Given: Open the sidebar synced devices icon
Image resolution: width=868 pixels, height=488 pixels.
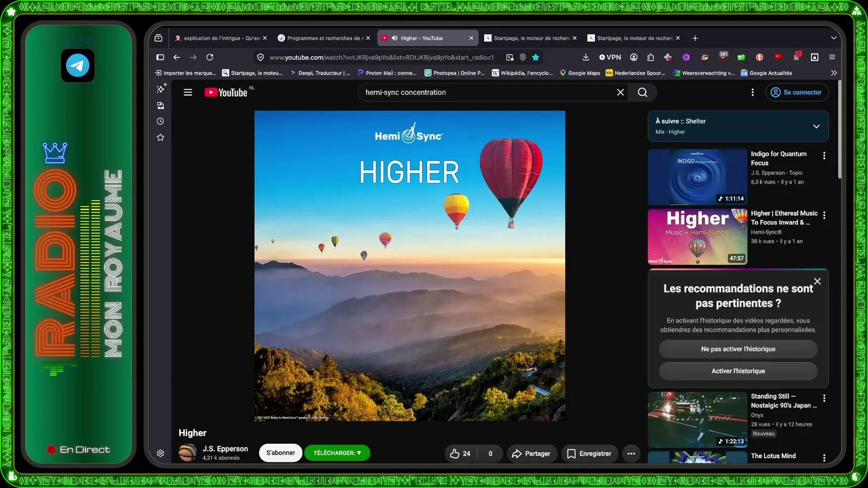Looking at the screenshot, I should 160,106.
